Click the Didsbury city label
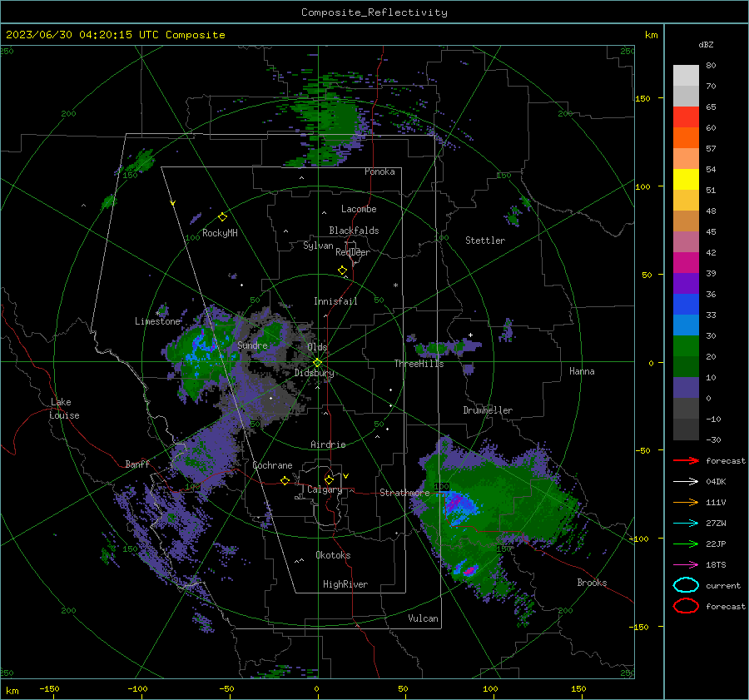749x700 pixels. click(x=314, y=373)
